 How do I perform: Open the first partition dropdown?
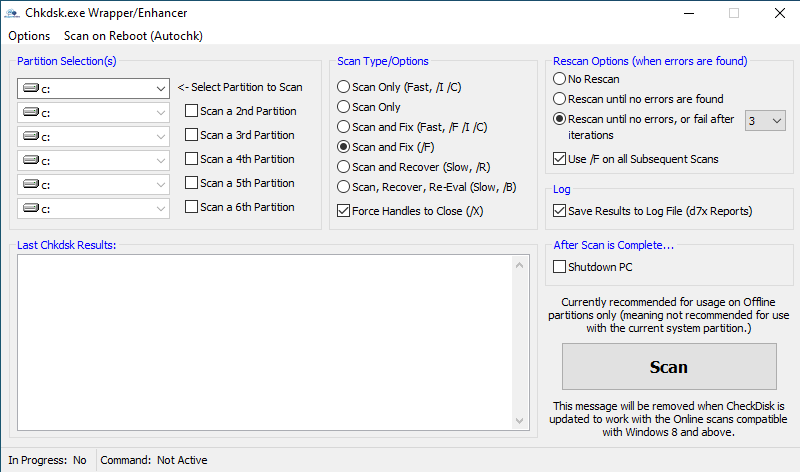click(93, 89)
